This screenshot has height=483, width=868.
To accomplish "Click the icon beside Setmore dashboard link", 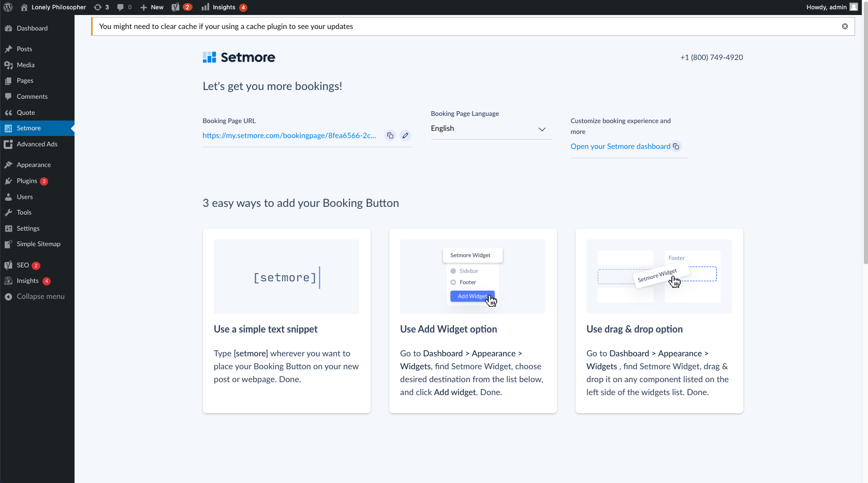I will (x=676, y=146).
